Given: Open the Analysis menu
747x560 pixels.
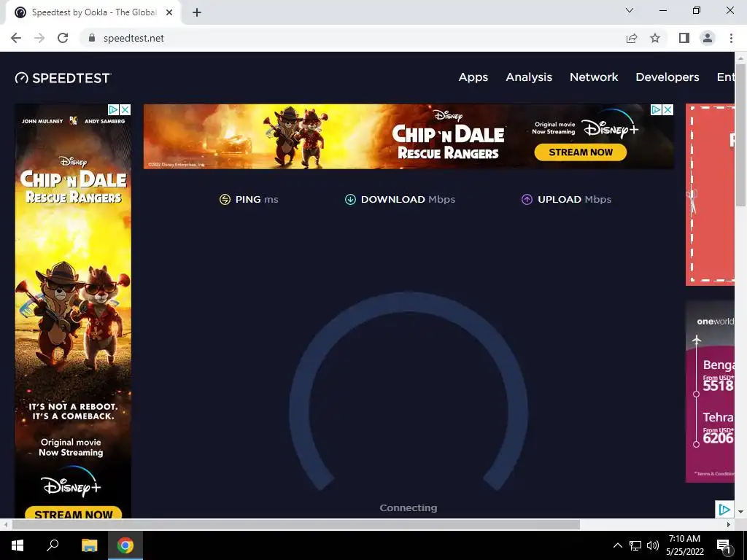Looking at the screenshot, I should click(529, 77).
